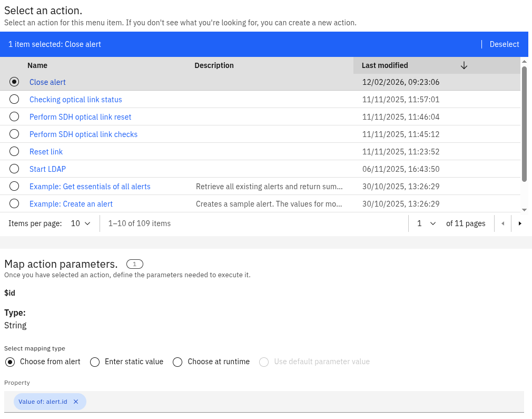Select the Reset link radio button
532x419 pixels.
(x=14, y=152)
